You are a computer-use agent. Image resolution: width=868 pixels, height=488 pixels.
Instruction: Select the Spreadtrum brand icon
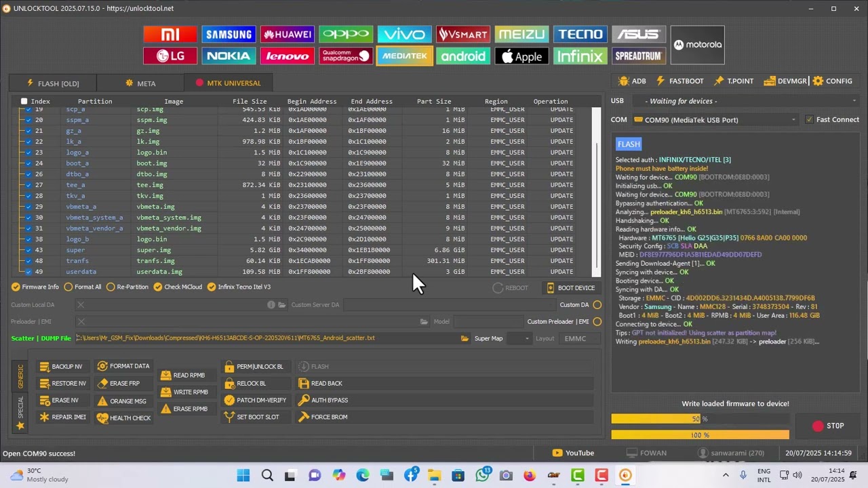[639, 56]
